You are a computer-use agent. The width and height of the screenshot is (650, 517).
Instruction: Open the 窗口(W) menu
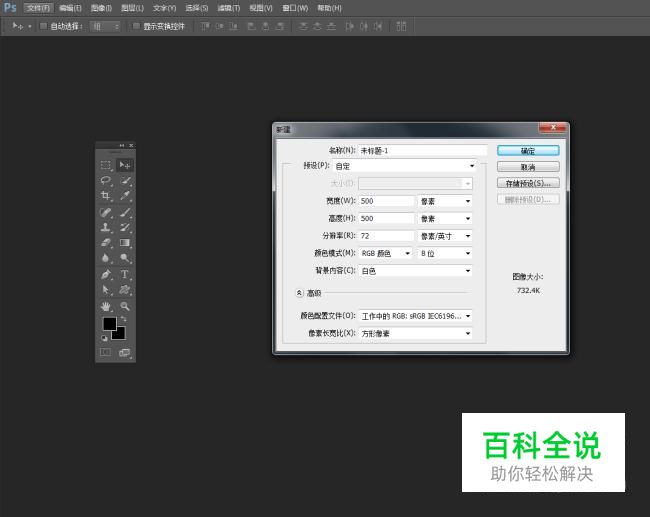[x=295, y=8]
